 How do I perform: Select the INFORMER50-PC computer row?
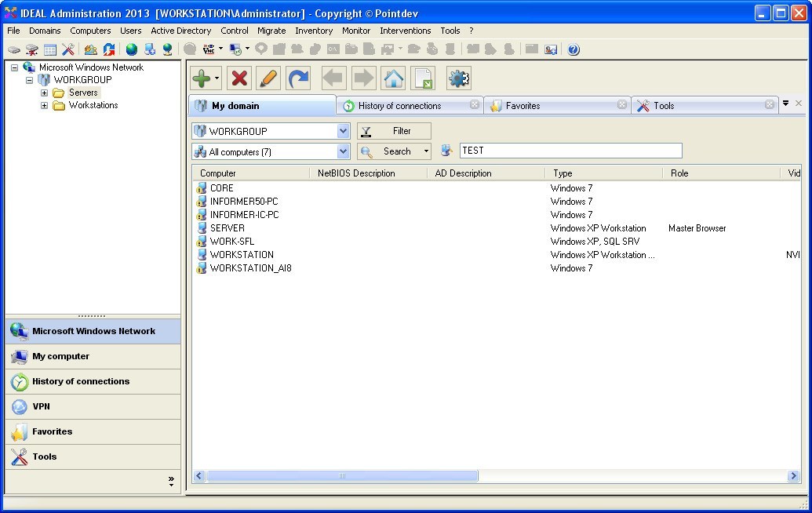point(497,202)
